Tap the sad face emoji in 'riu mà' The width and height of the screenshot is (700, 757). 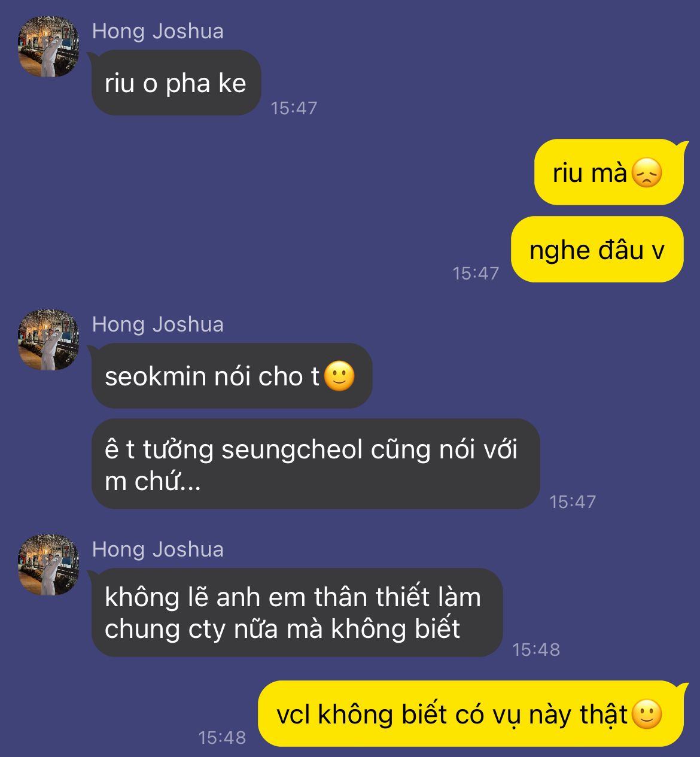[647, 173]
